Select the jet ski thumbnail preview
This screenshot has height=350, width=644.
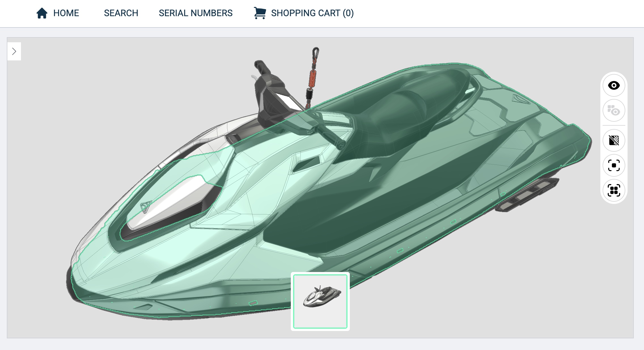[x=320, y=301]
